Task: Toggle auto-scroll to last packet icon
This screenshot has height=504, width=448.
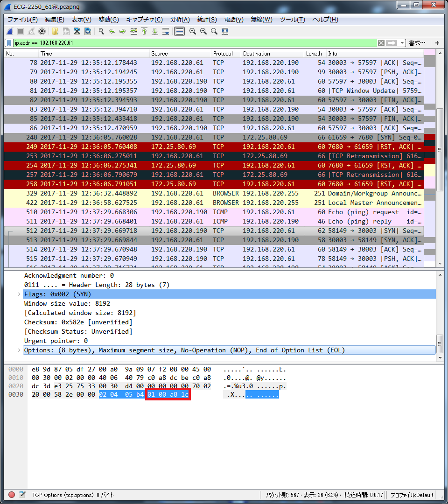Action: point(166,31)
